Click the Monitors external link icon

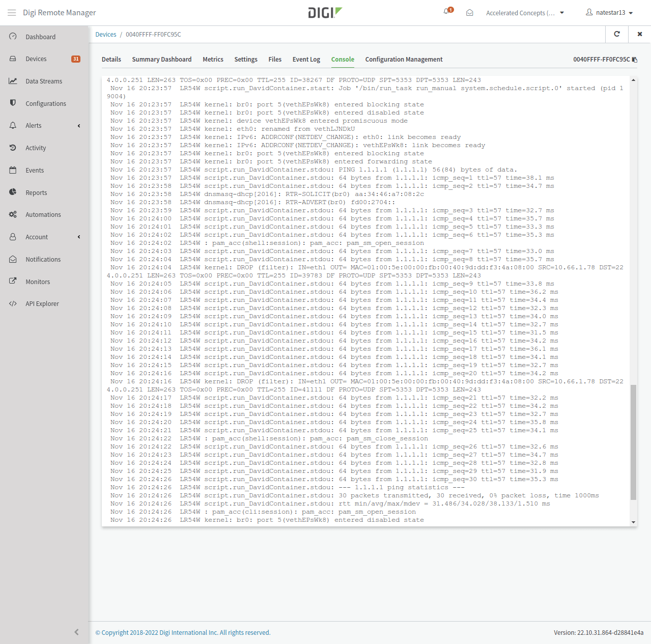pos(13,281)
